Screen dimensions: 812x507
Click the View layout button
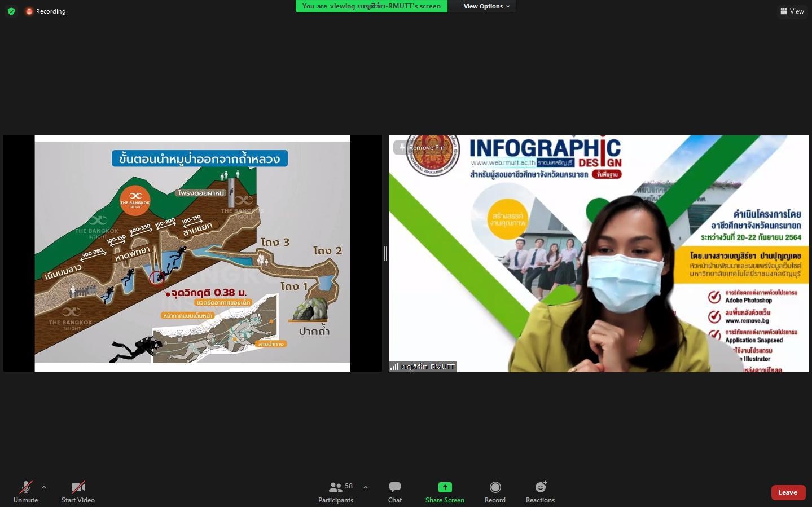coord(792,11)
